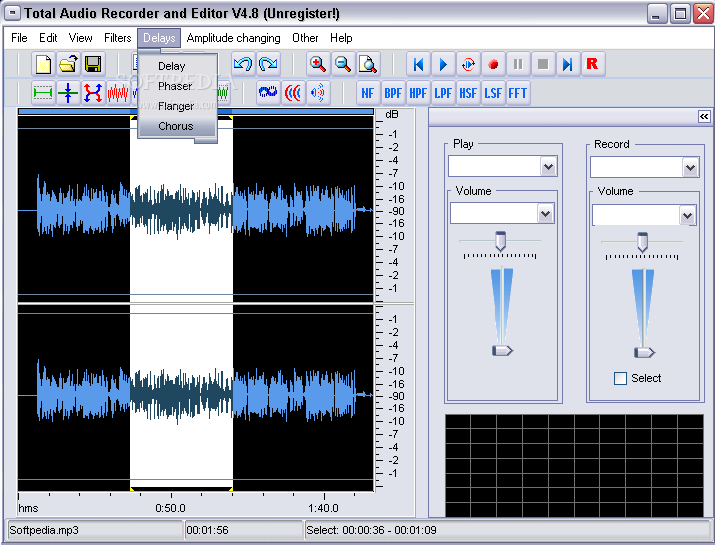Open the Other menu
The width and height of the screenshot is (715, 545).
[x=305, y=38]
